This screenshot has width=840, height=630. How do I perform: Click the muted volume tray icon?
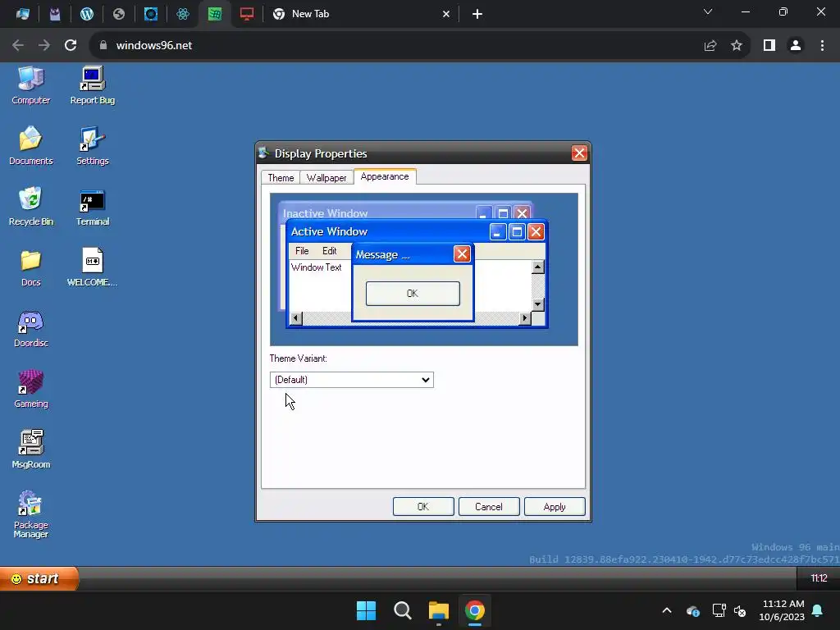point(740,610)
